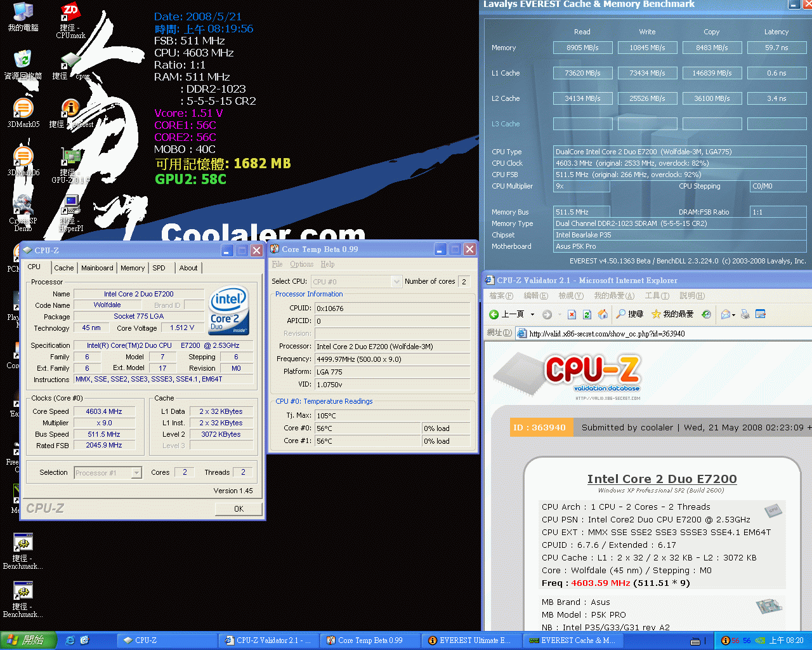Click the Refresh icon in Internet Explorer
The width and height of the screenshot is (812, 650).
click(587, 314)
